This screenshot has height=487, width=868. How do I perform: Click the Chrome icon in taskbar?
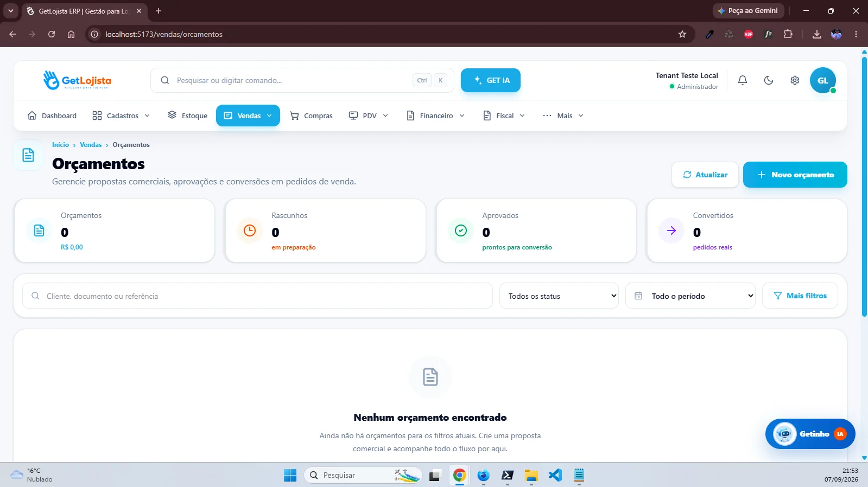click(459, 475)
